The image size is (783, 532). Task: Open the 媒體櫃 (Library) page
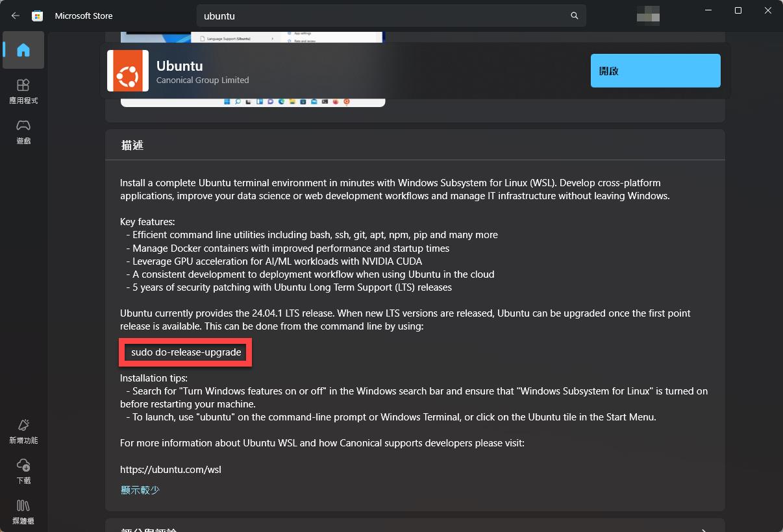click(23, 512)
